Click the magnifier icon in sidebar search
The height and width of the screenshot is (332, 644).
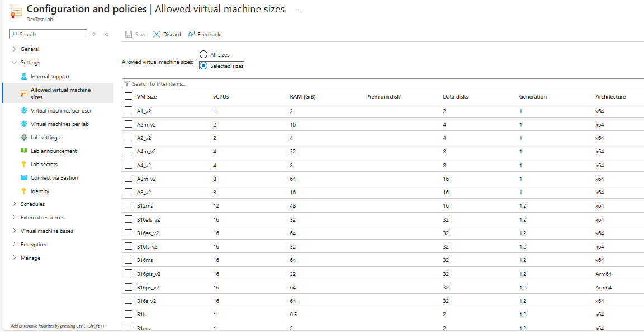pyautogui.click(x=15, y=35)
